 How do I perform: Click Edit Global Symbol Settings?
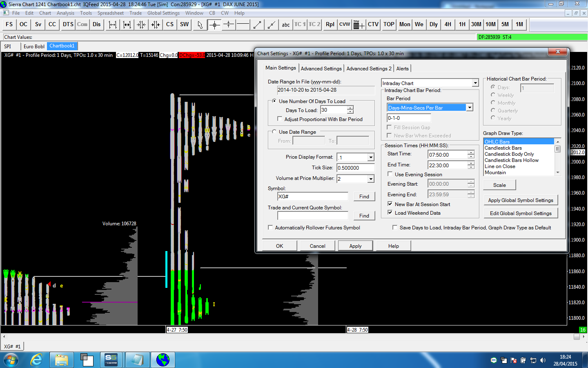520,213
